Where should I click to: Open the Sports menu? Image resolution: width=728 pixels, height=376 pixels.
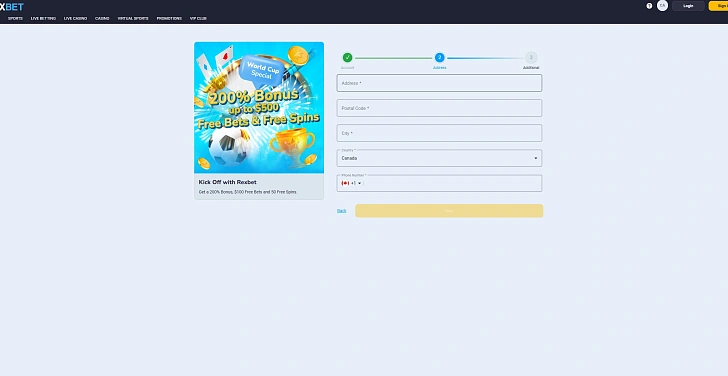coord(15,19)
